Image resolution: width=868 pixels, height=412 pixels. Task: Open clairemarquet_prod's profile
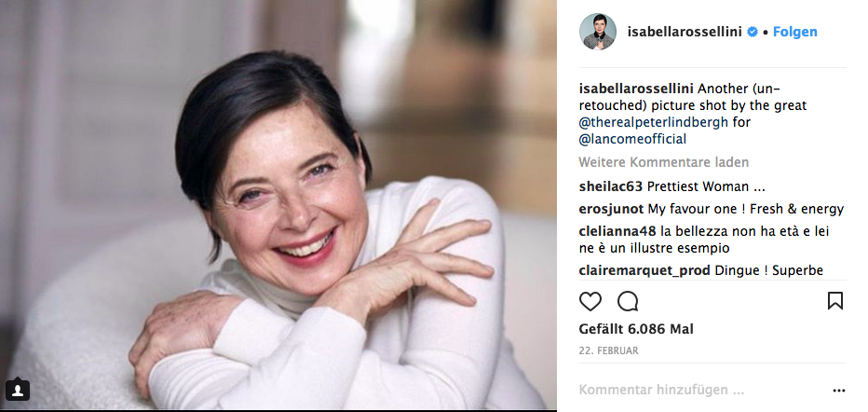(644, 270)
